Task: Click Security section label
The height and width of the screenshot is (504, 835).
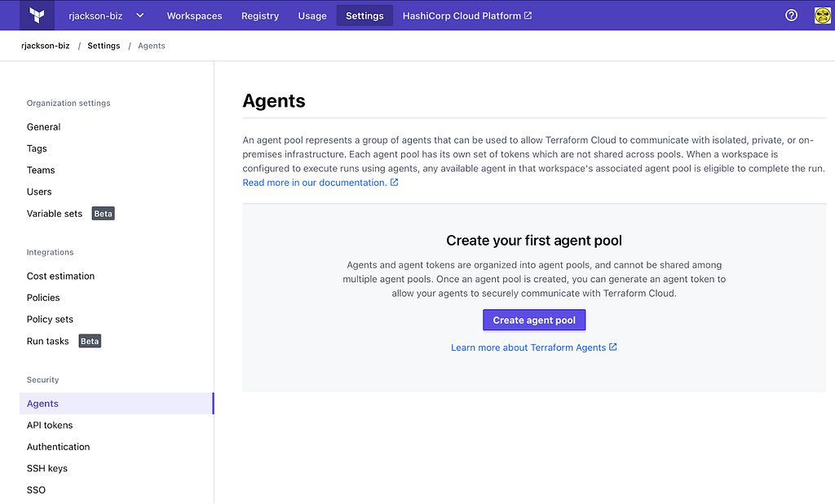Action: [42, 380]
